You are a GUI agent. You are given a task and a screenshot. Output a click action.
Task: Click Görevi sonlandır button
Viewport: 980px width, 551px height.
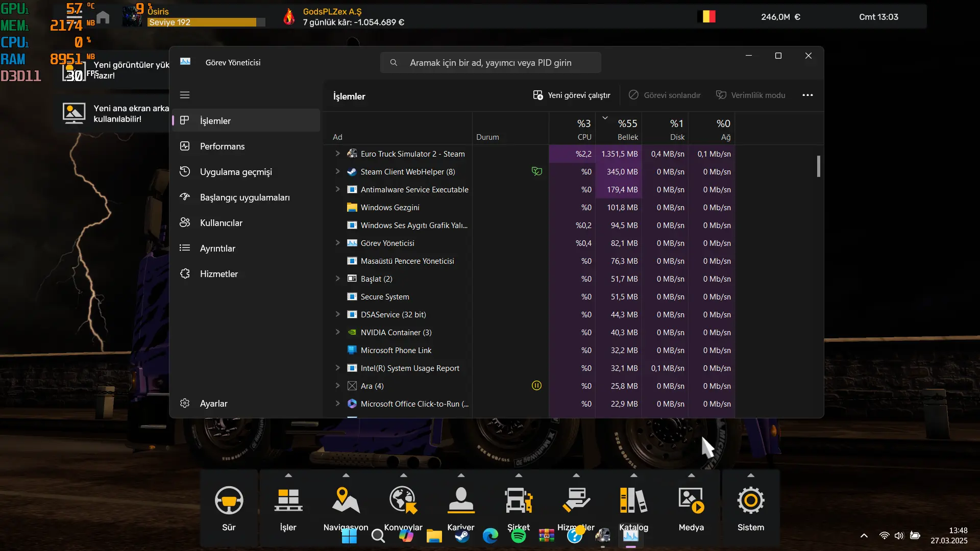(665, 95)
